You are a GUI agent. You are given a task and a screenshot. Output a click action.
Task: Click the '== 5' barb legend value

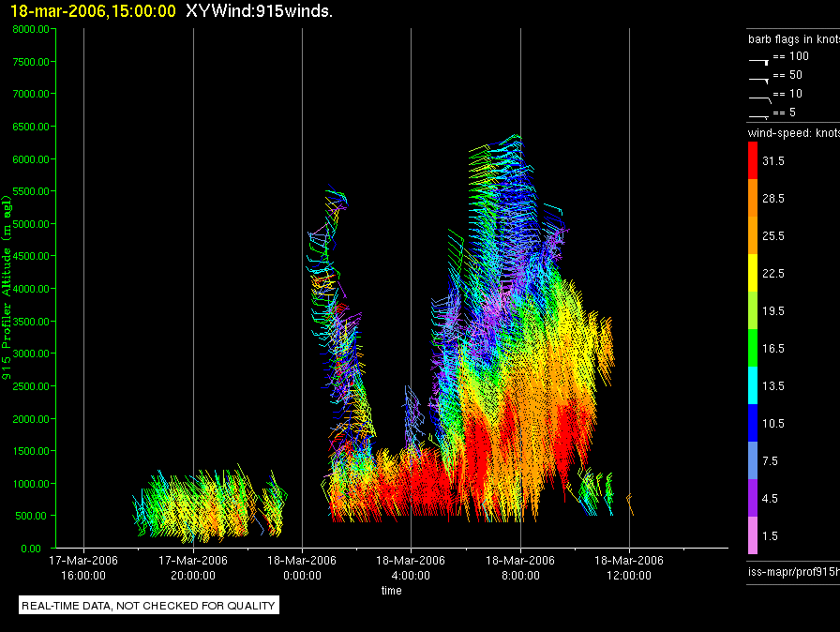pyautogui.click(x=785, y=113)
